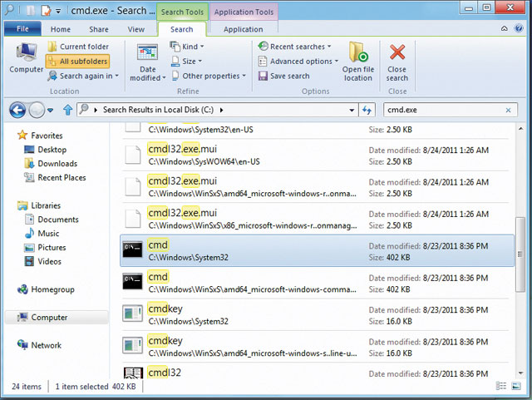This screenshot has width=532, height=400.
Task: Switch to large icons view in status bar
Action: [516, 386]
